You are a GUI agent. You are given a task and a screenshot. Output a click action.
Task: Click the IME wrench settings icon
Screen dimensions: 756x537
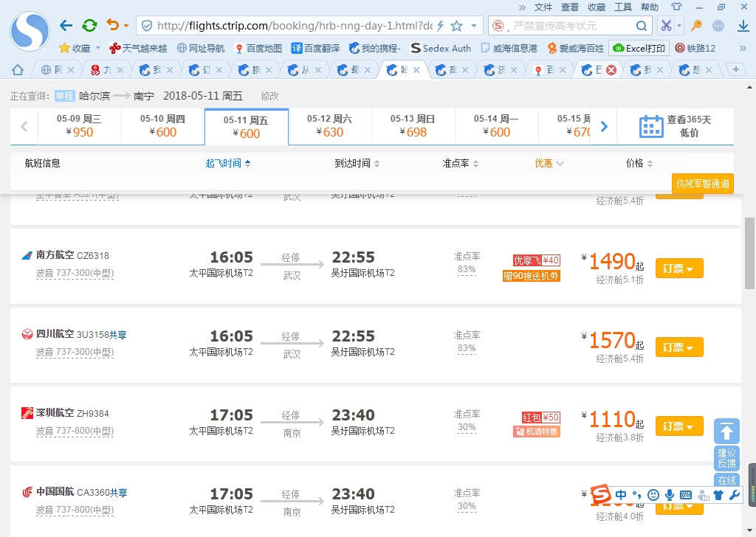(x=735, y=495)
